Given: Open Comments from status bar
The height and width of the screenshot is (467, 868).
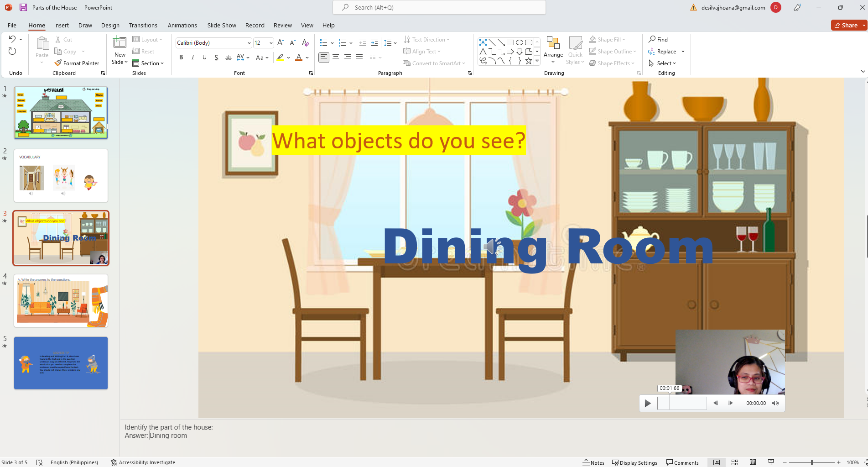Looking at the screenshot, I should pos(682,462).
